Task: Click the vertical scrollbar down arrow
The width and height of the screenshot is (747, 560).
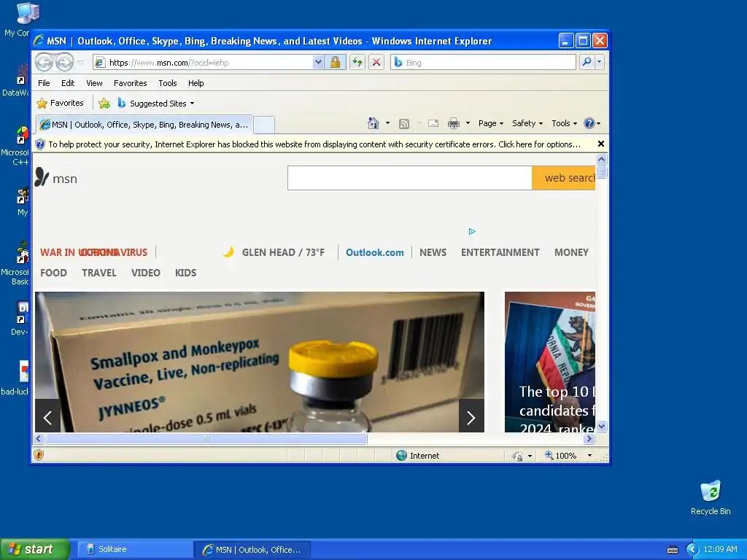Action: [601, 426]
